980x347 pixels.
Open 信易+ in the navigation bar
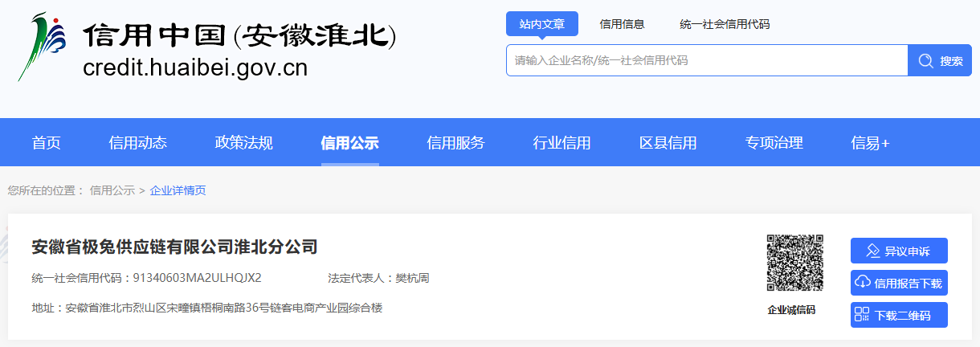871,143
